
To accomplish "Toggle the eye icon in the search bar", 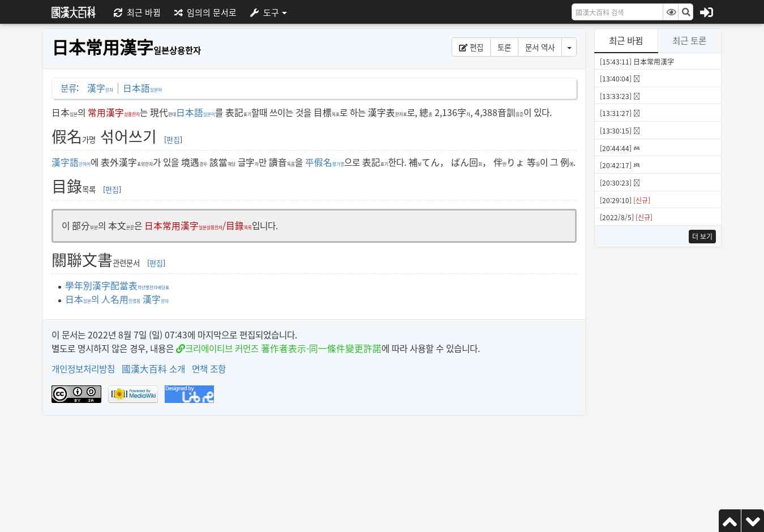I will (671, 12).
